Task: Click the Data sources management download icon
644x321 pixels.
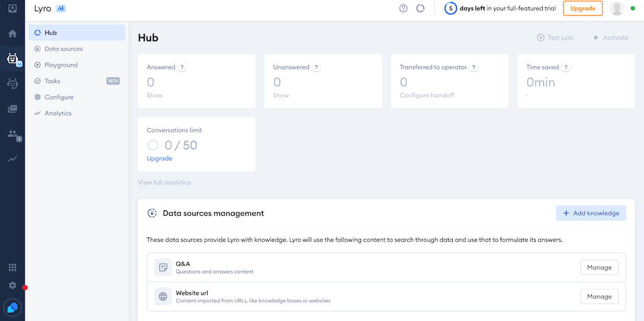Action: tap(152, 214)
